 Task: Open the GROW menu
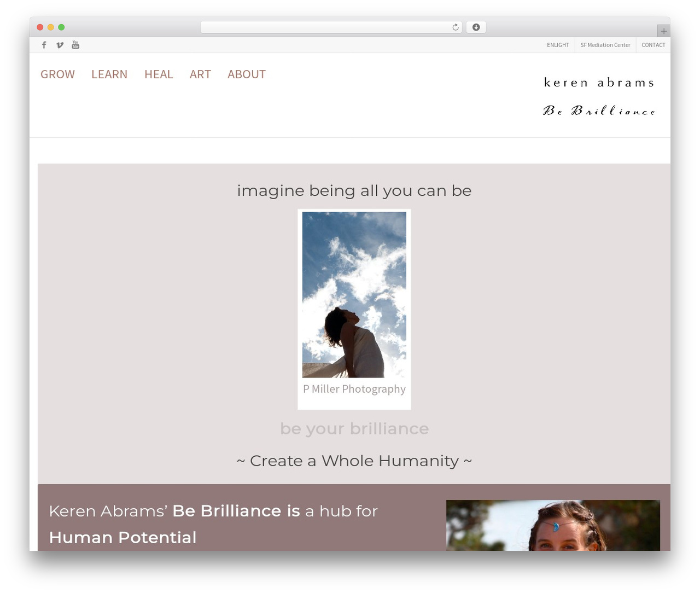[57, 74]
